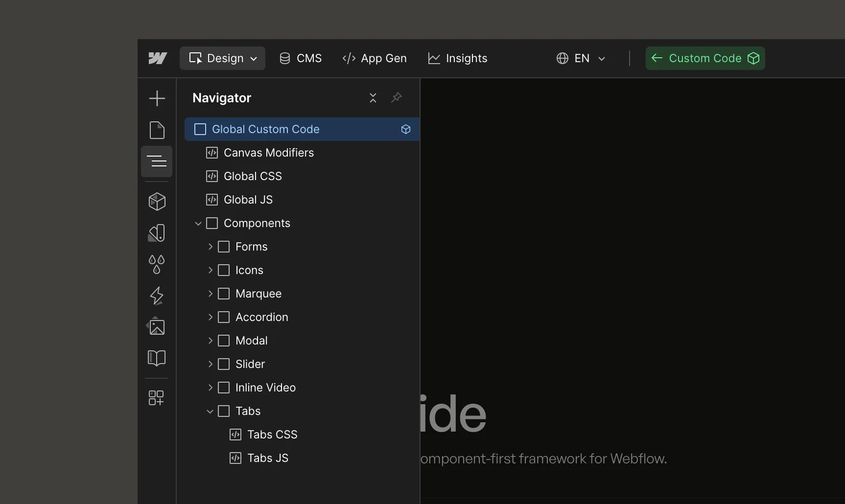Open the Variables droplets icon
The image size is (845, 504).
(157, 264)
